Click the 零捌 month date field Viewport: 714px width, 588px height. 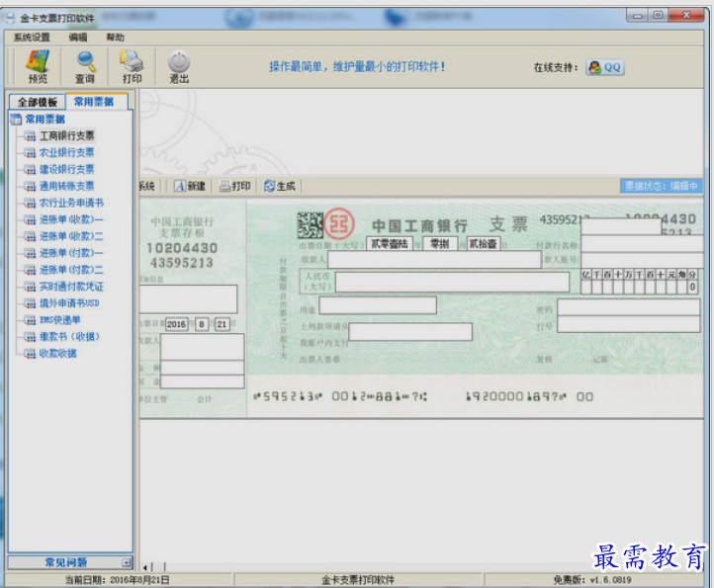click(x=440, y=244)
